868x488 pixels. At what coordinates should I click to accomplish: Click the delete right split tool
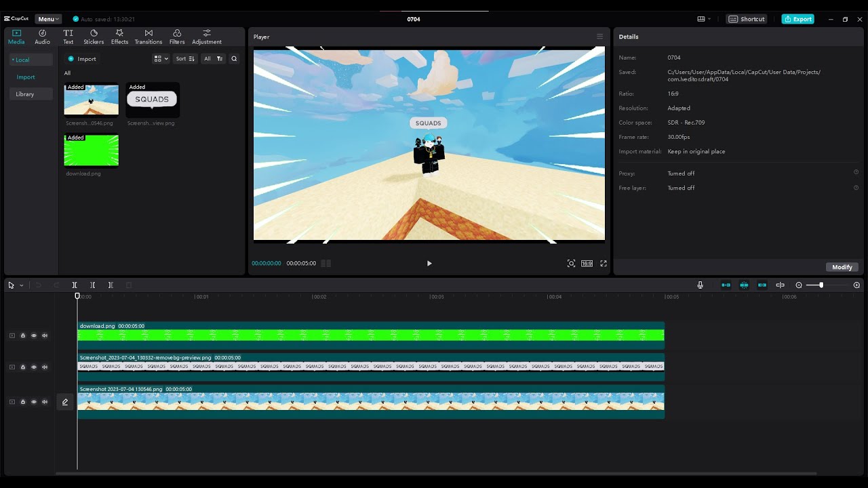(111, 285)
